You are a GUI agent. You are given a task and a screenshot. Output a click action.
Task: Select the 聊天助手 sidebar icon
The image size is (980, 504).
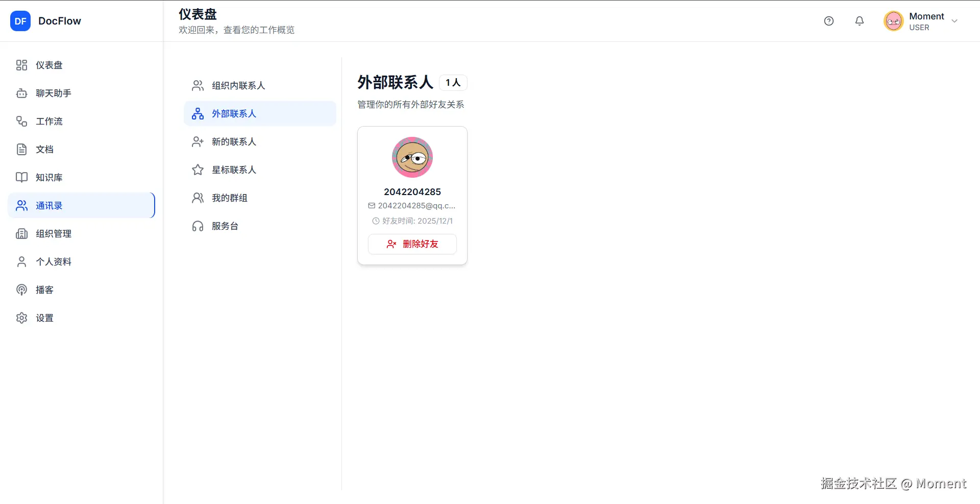pyautogui.click(x=21, y=93)
